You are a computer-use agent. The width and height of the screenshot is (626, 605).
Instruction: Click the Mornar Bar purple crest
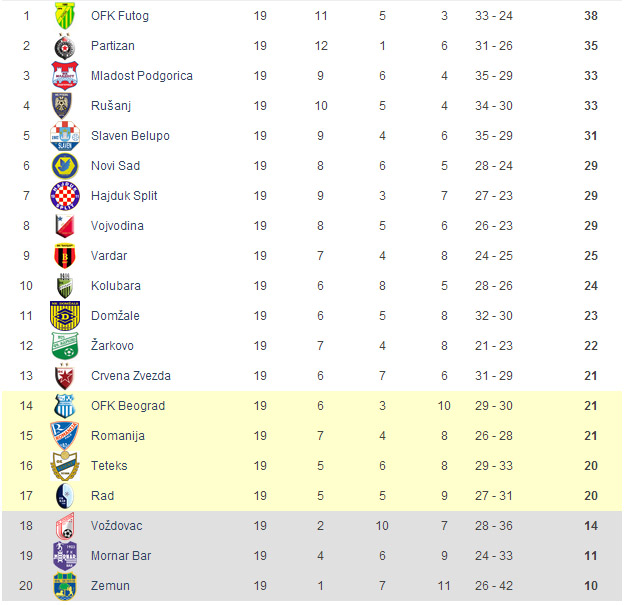click(x=65, y=555)
